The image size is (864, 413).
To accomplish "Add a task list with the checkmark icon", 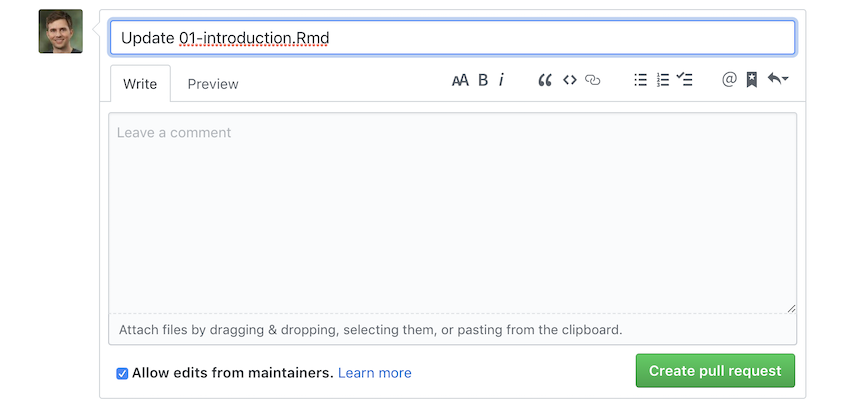I will (x=685, y=81).
